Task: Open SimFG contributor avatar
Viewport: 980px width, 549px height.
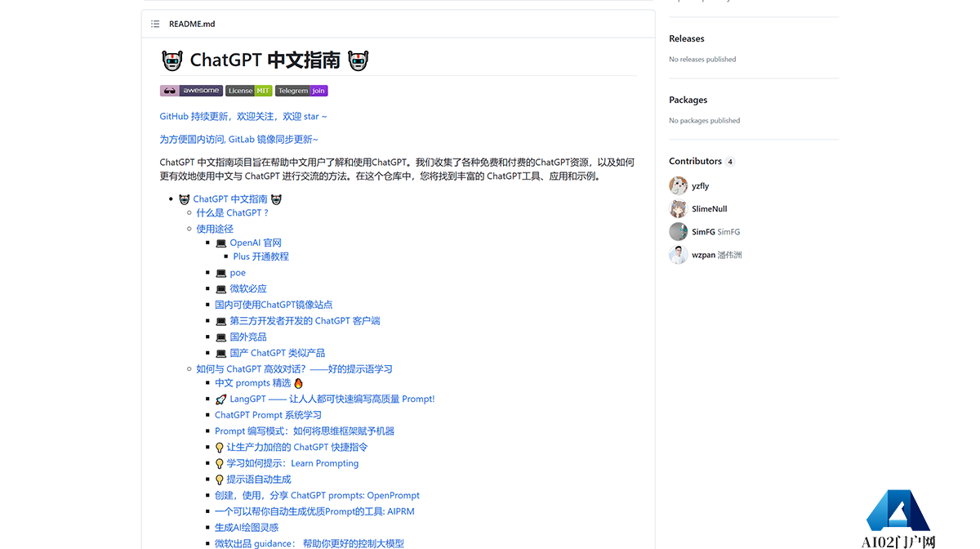Action: 678,231
